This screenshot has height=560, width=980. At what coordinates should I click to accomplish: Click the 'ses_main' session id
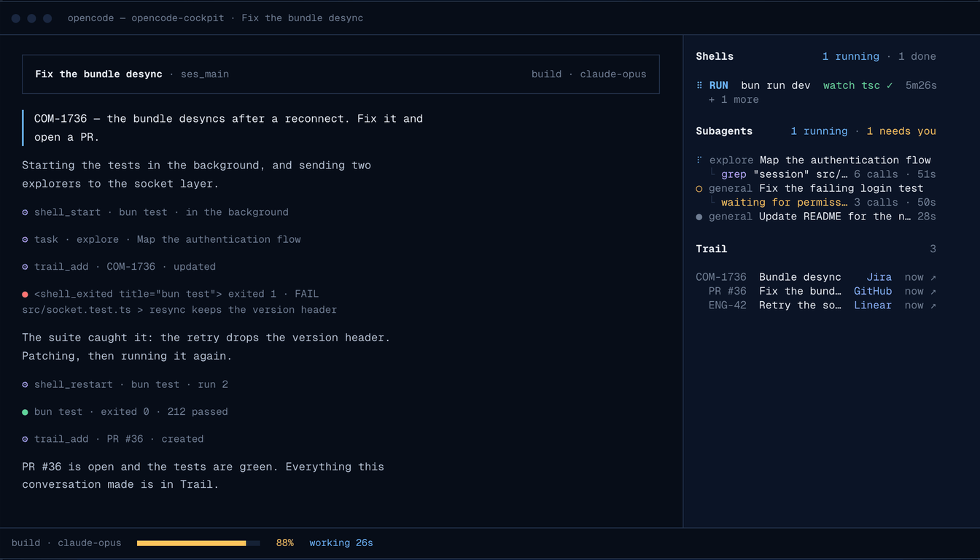click(x=205, y=74)
